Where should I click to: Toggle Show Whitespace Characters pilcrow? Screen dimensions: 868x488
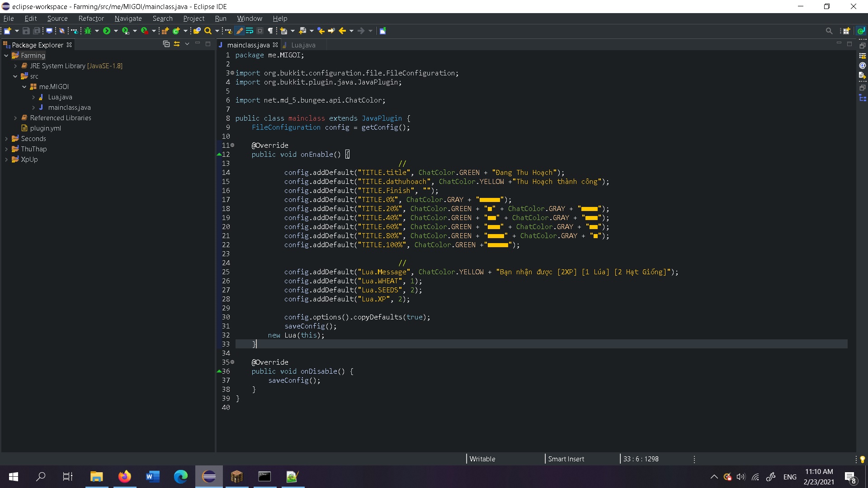point(270,31)
